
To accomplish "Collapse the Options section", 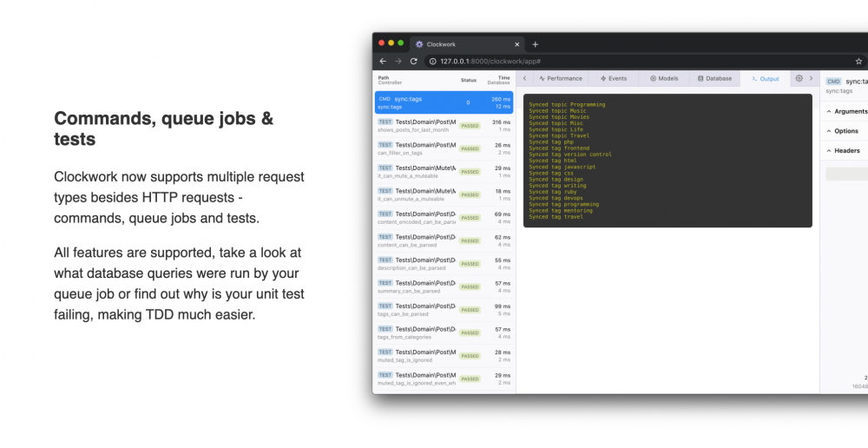I will tap(846, 131).
